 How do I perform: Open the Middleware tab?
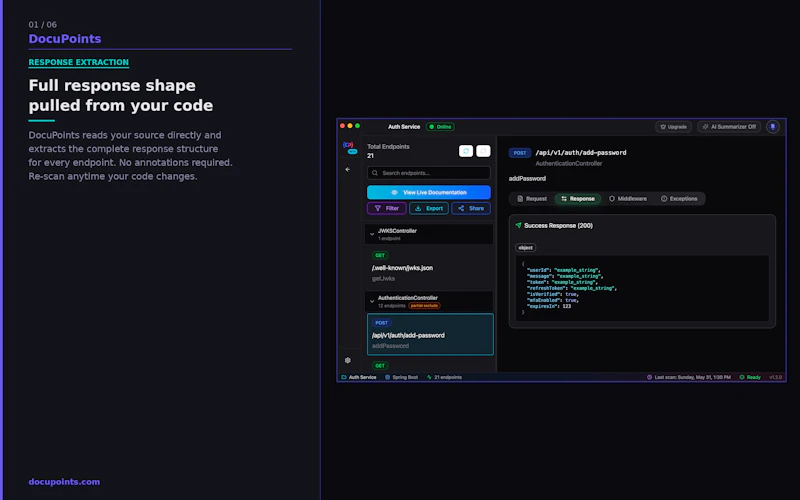pos(628,198)
